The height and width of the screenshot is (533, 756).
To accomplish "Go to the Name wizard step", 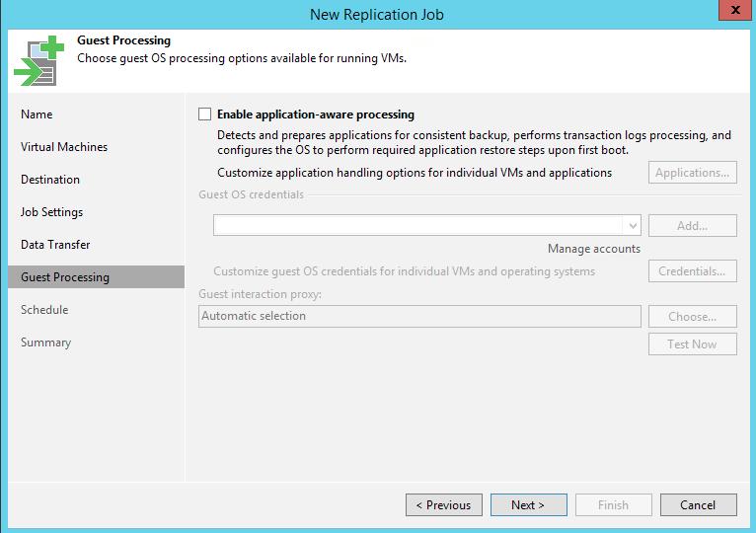I will tap(37, 114).
